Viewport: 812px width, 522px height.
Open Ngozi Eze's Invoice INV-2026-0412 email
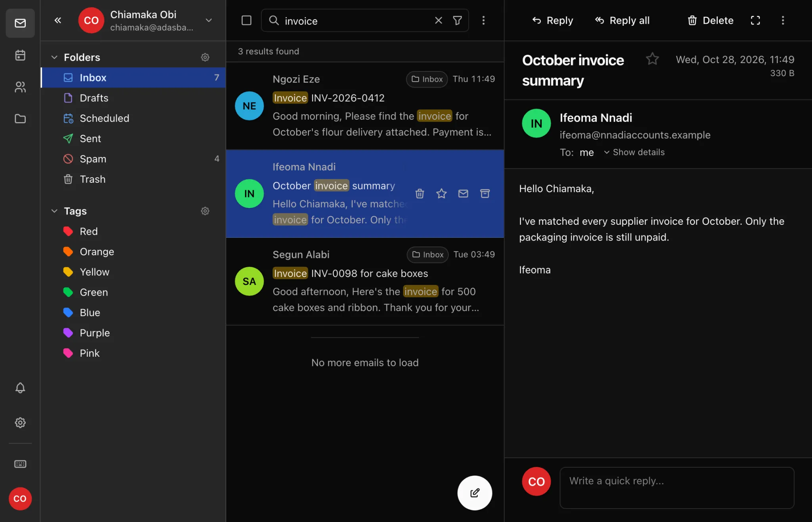pyautogui.click(x=365, y=106)
